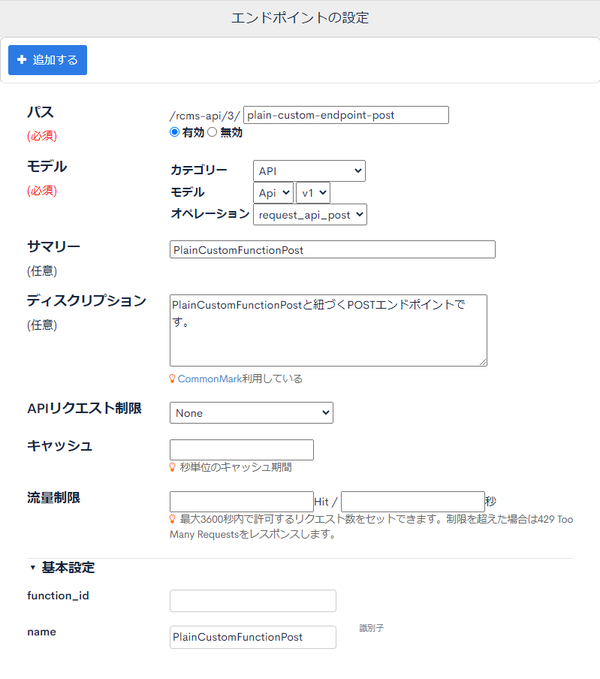
Task: Click the lightbulb icon beside 秒単位のキャッシュ期間
Action: (172, 467)
